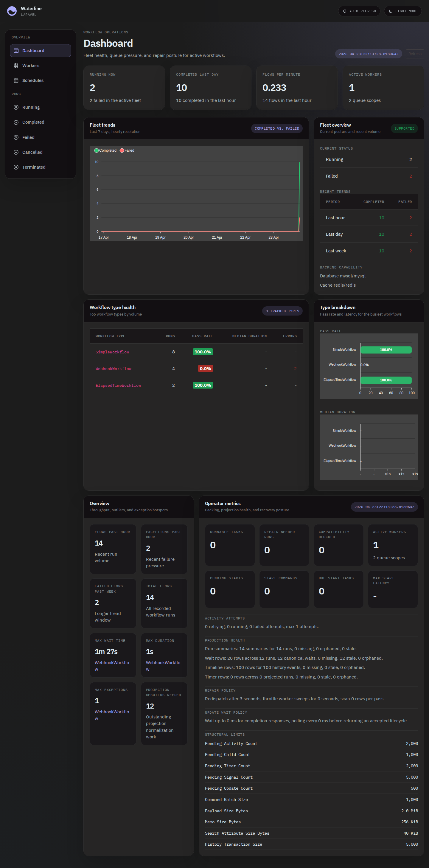Screen dimensions: 429x868
Task: Click the Schedules calendar icon
Action: (16, 80)
